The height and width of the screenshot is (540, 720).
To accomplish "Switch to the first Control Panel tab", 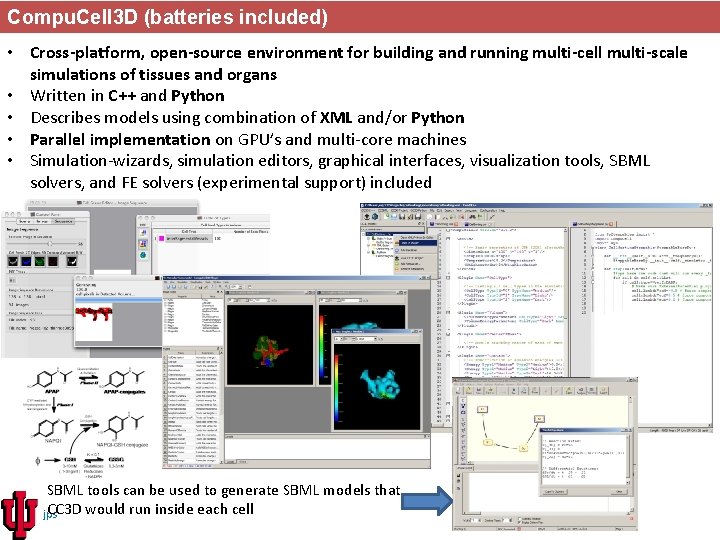I will [24, 221].
